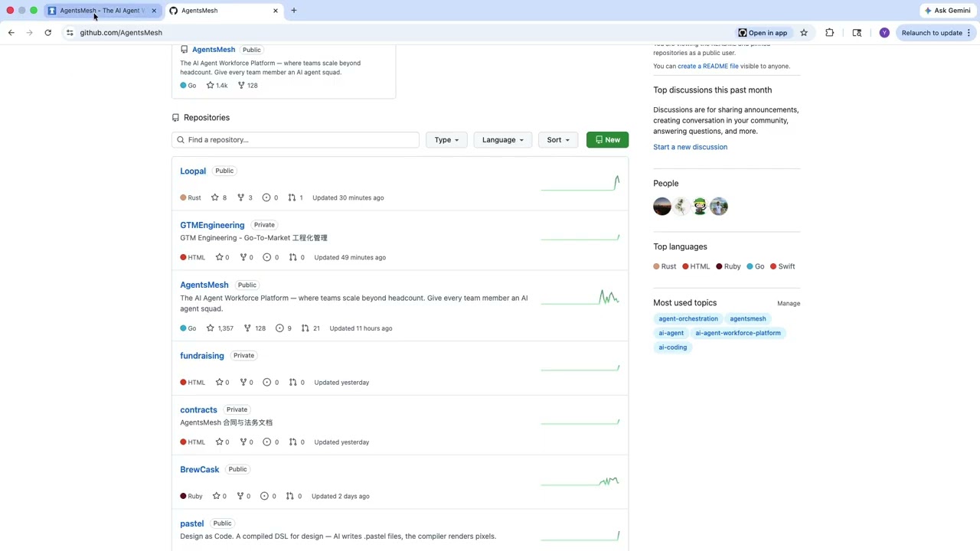Open the contracts repository link
The height and width of the screenshot is (551, 980).
pyautogui.click(x=198, y=410)
